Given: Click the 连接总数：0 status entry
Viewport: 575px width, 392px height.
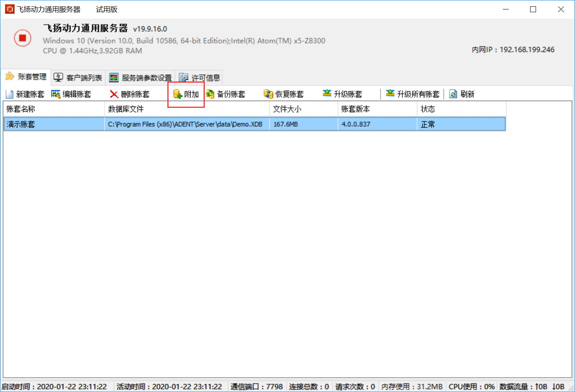Looking at the screenshot, I should [x=309, y=386].
